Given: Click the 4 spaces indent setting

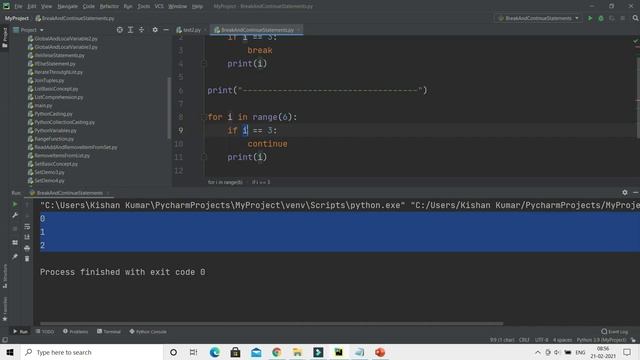Looking at the screenshot, I should [x=562, y=340].
